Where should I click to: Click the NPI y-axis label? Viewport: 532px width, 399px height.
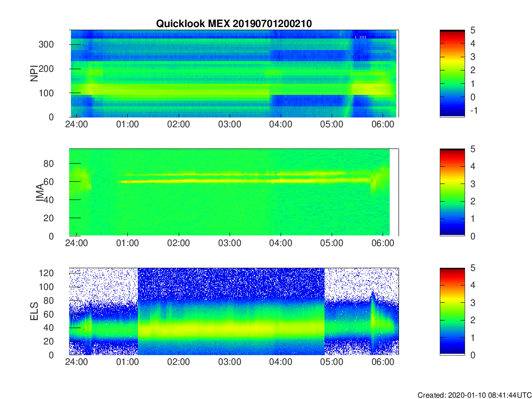click(x=34, y=74)
